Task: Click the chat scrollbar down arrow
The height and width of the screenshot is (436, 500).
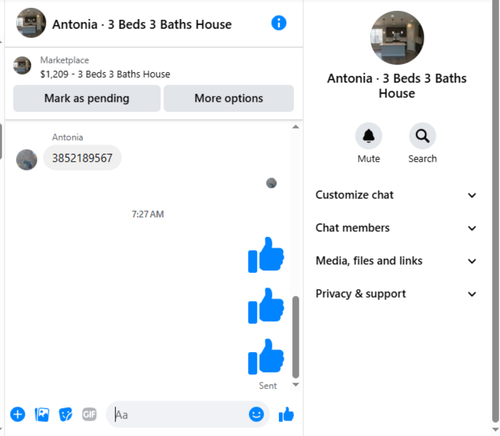Action: point(295,384)
